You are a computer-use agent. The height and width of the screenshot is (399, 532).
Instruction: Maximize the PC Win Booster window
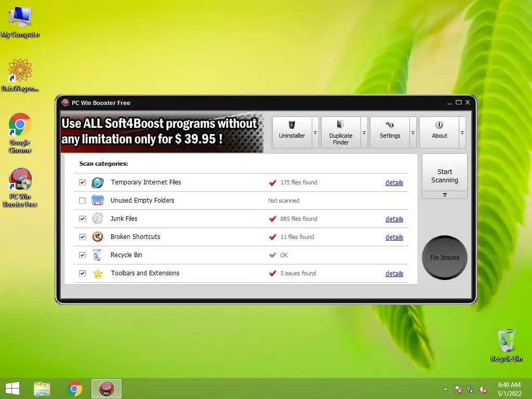click(459, 102)
